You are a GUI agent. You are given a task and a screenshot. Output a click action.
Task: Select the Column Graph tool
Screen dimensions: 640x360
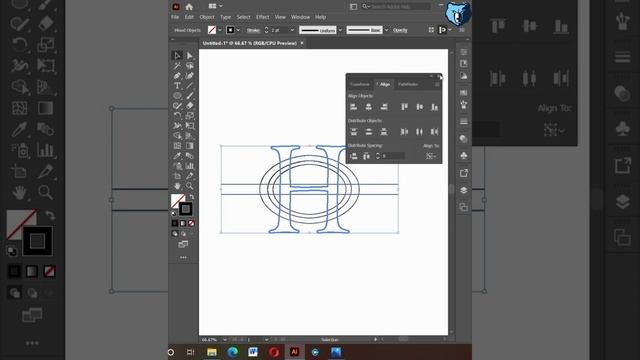189,166
